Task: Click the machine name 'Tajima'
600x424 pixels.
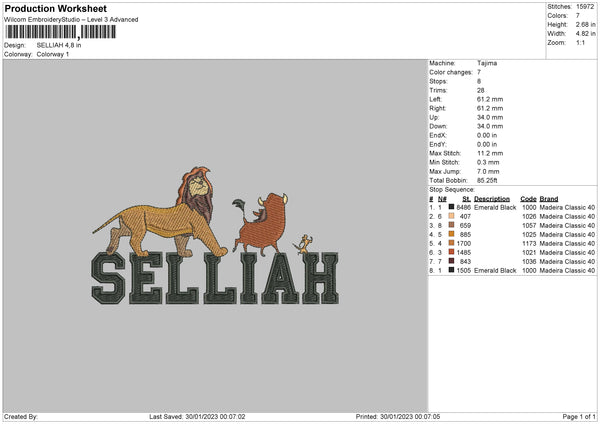Action: click(x=487, y=63)
